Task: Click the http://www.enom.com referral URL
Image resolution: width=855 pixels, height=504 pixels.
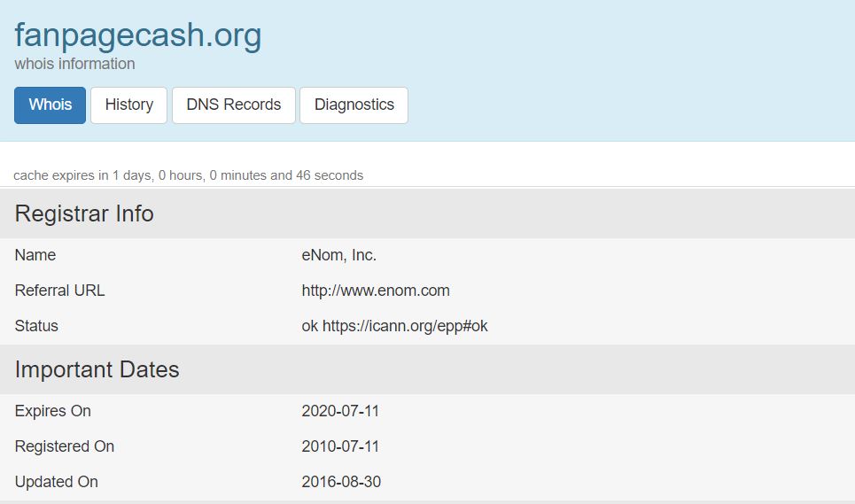Action: (x=376, y=291)
